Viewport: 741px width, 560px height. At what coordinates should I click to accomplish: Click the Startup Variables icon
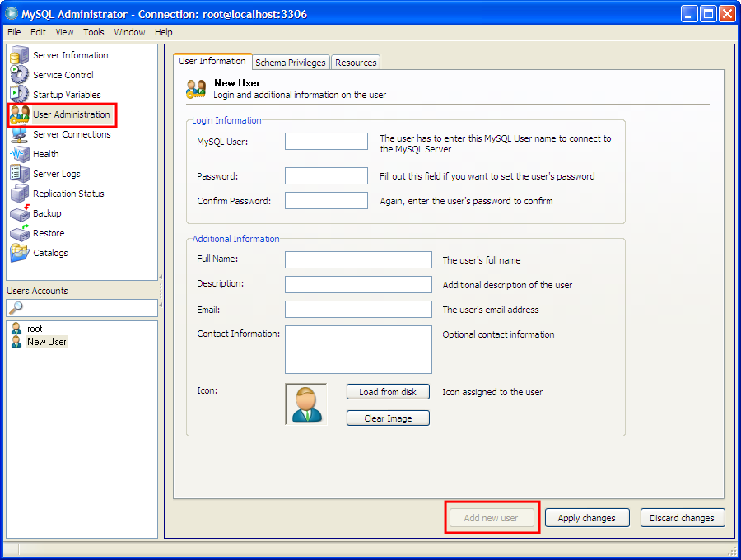tap(20, 94)
